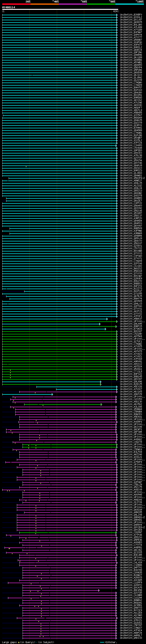146x644 pixels.
Task: Select label UniRef100_C5Y7Z2
Action: (x=131, y=249)
